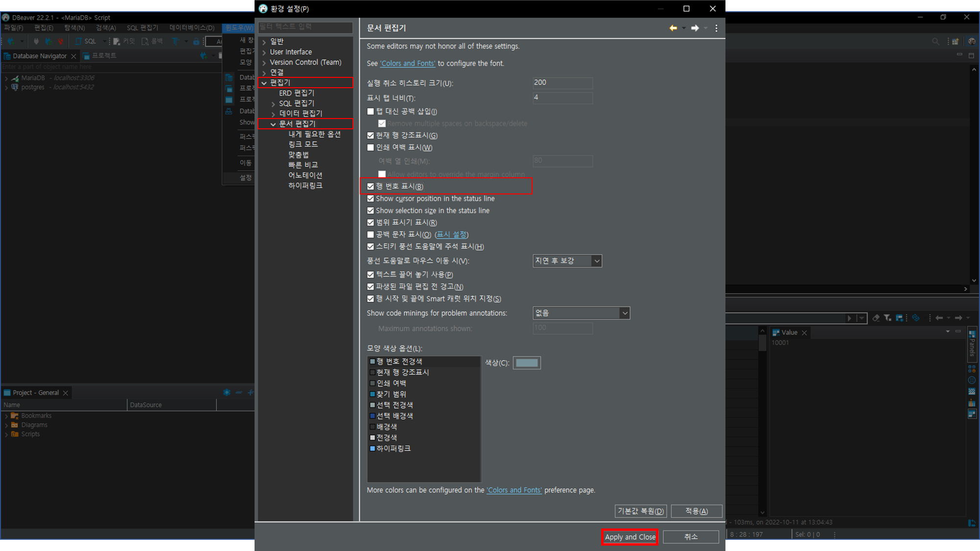Toggle the 행 번호 표시 checkbox

click(x=371, y=186)
